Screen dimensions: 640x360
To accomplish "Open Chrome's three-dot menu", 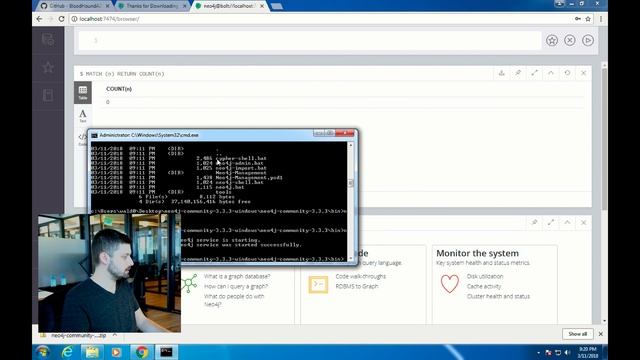I will (601, 19).
